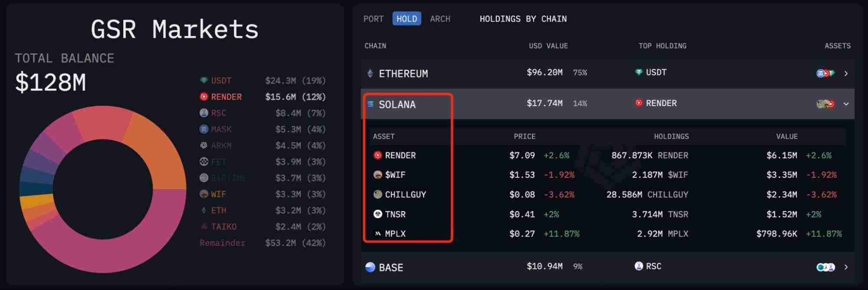Click the USDT icon in balance legend

click(x=204, y=80)
